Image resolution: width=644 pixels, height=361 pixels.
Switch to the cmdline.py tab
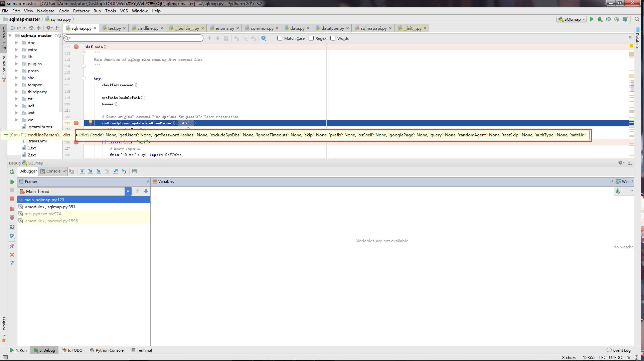tap(148, 28)
